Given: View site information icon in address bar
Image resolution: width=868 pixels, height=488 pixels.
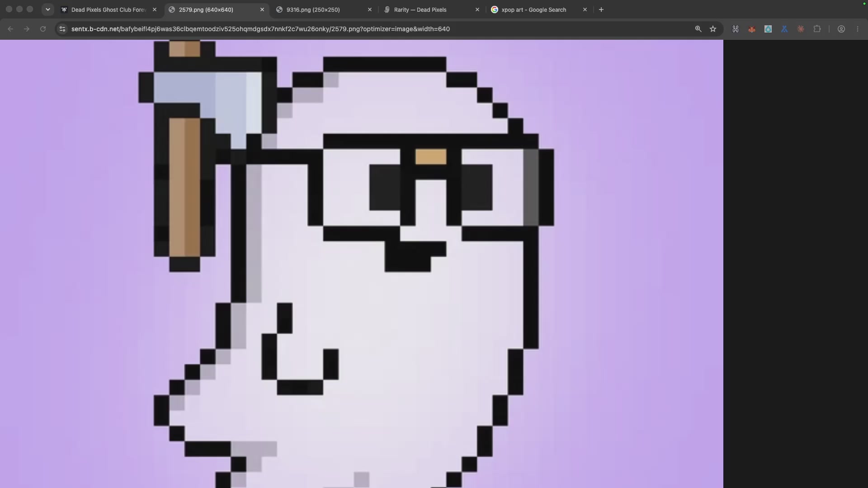Looking at the screenshot, I should coord(62,29).
